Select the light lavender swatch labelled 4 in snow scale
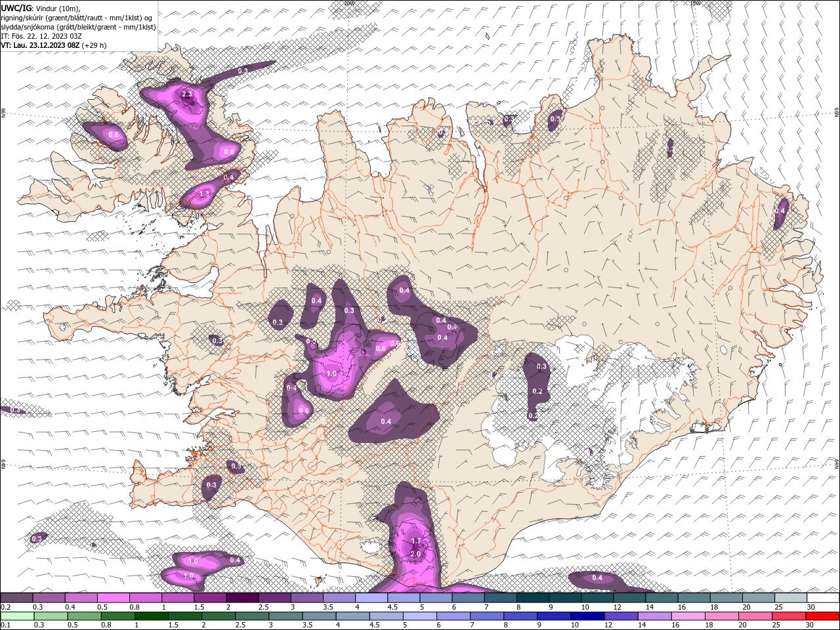 pyautogui.click(x=371, y=598)
